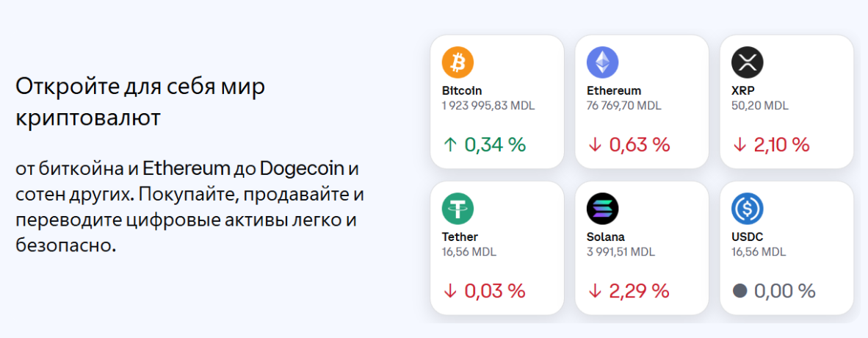Open the USDC name label

[746, 237]
